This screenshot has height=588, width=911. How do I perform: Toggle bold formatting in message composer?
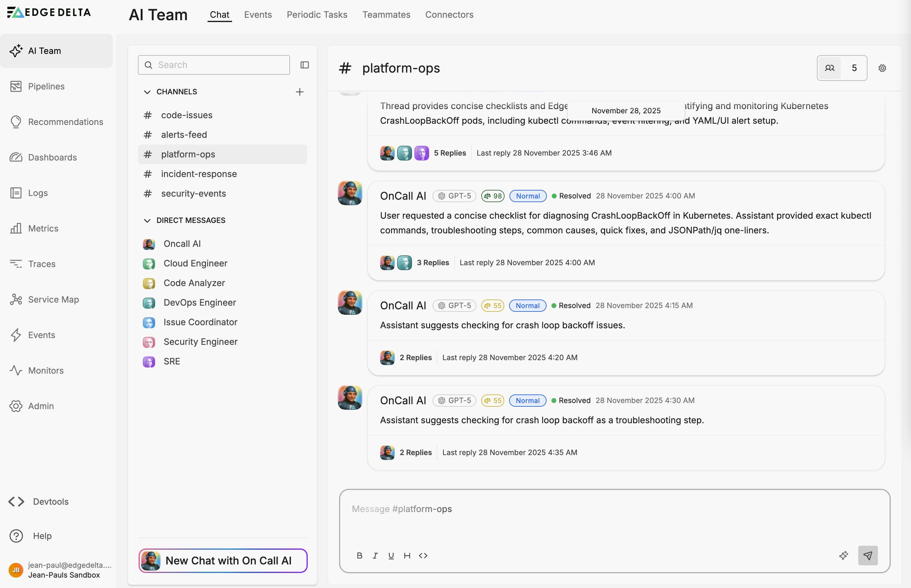359,556
